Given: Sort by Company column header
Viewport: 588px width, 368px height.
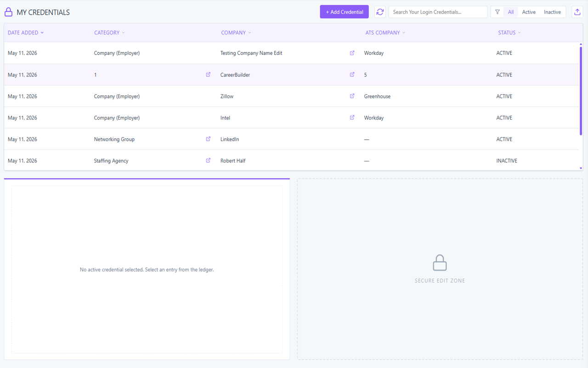Looking at the screenshot, I should [236, 33].
